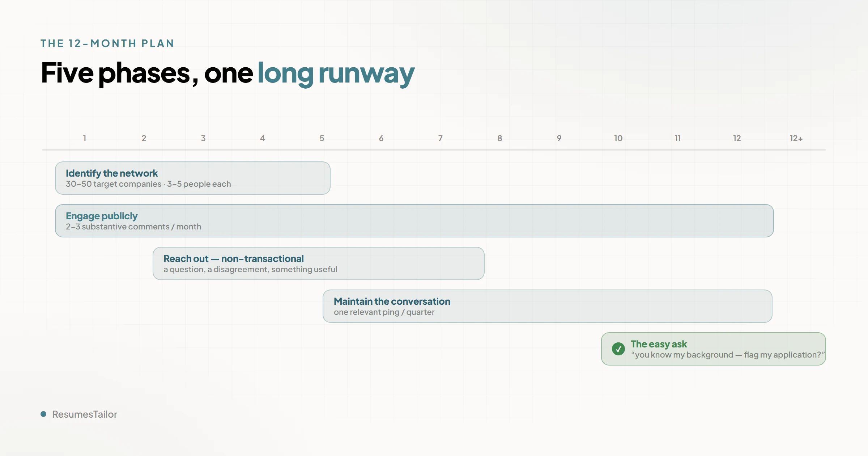Click 'one relevant ping / quarter' text
Viewport: 868px width, 456px height.
384,312
